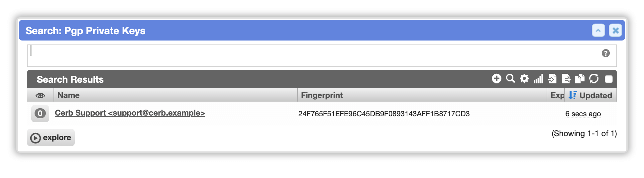The image size is (644, 178).
Task: Click the import document icon
Action: pos(552,79)
